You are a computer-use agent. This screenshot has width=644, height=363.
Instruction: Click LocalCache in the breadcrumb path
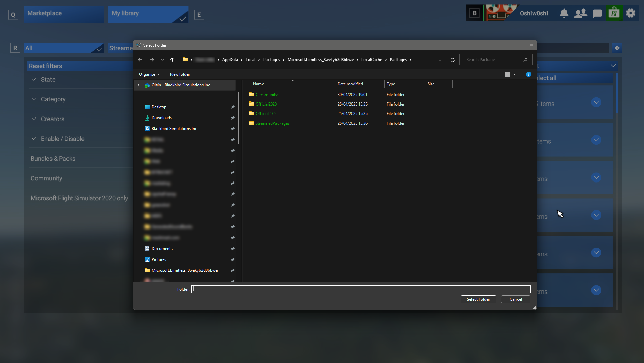click(372, 60)
